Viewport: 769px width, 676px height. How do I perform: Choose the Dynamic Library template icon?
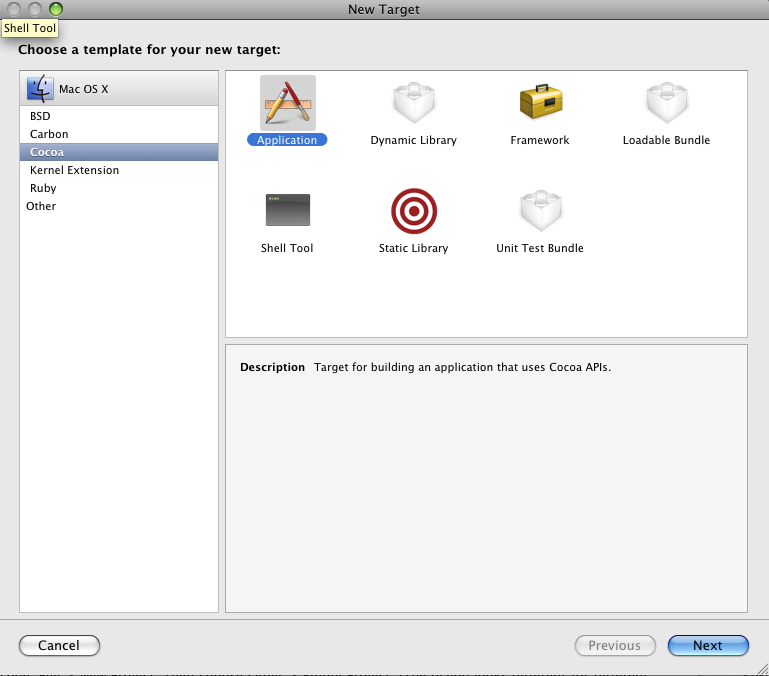[413, 103]
